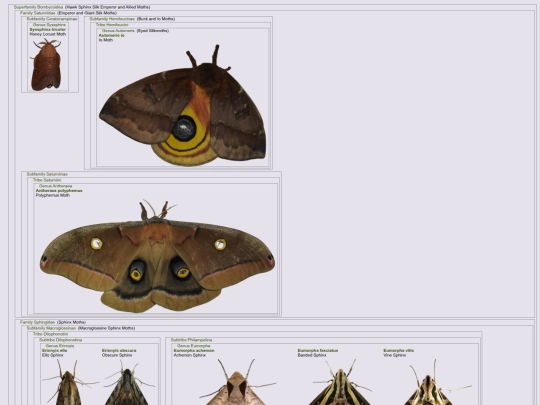This screenshot has height=405, width=540.
Task: Click the Eumorpha vitis species name
Action: pos(398,350)
